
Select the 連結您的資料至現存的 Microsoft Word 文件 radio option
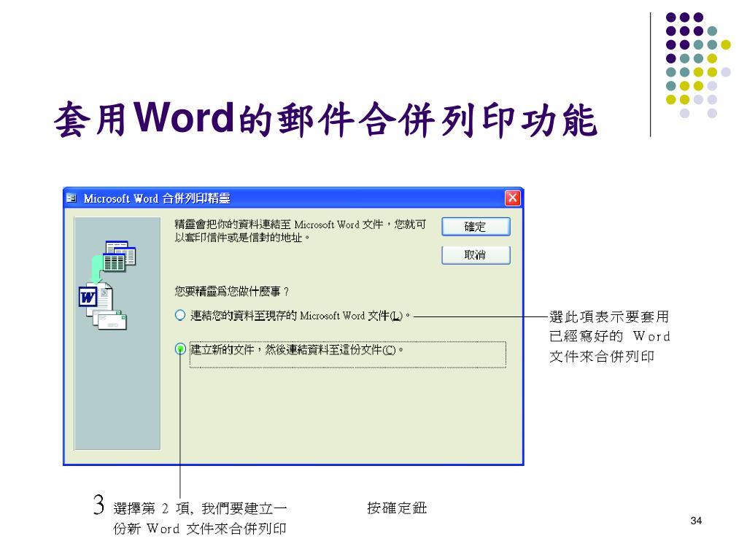180,315
